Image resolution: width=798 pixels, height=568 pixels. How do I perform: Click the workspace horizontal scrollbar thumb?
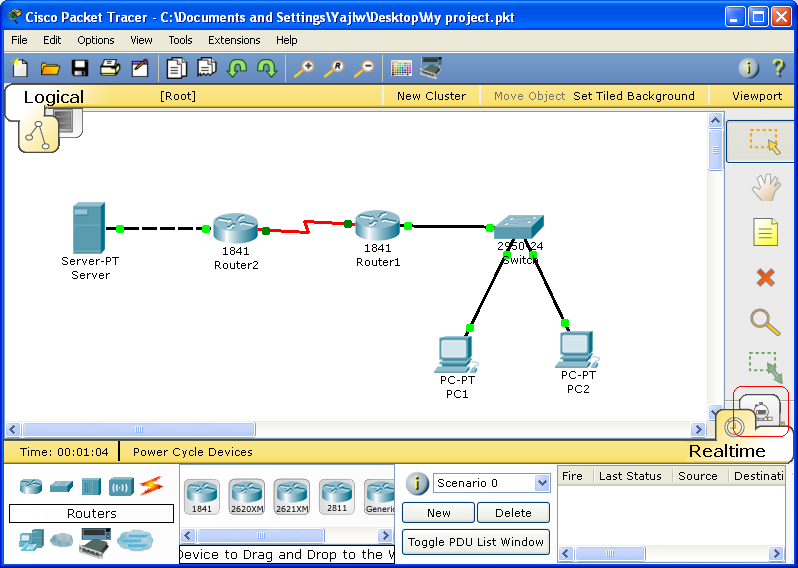(x=138, y=430)
